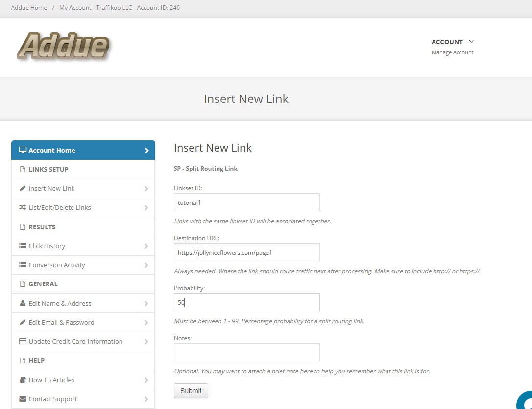Click the document icon beside LINKS SETUP
The height and width of the screenshot is (409, 532).
[23, 169]
